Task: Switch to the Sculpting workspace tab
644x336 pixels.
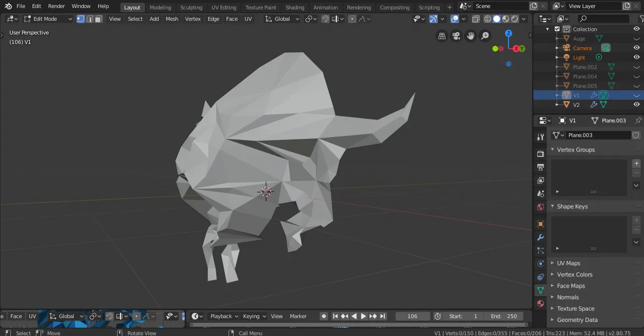Action: pyautogui.click(x=191, y=7)
